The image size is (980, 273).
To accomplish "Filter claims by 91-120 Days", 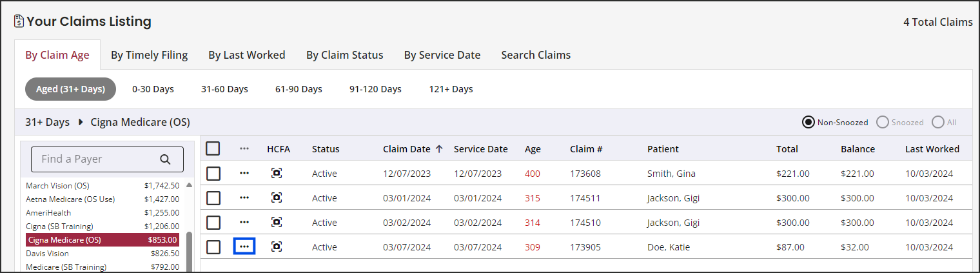I will (375, 89).
